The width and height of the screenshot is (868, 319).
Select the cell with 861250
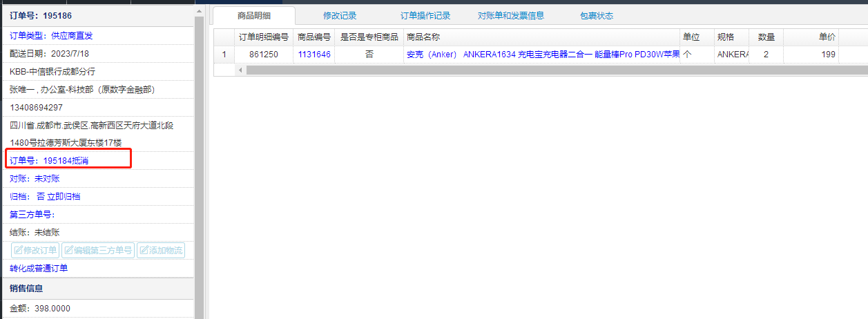[x=264, y=54]
